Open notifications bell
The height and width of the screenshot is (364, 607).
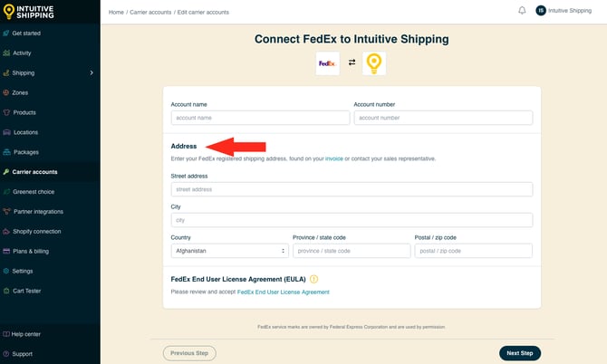tap(522, 11)
